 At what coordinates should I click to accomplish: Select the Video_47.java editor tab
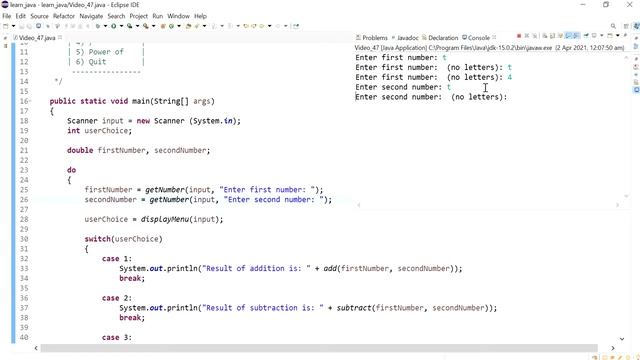[x=35, y=38]
